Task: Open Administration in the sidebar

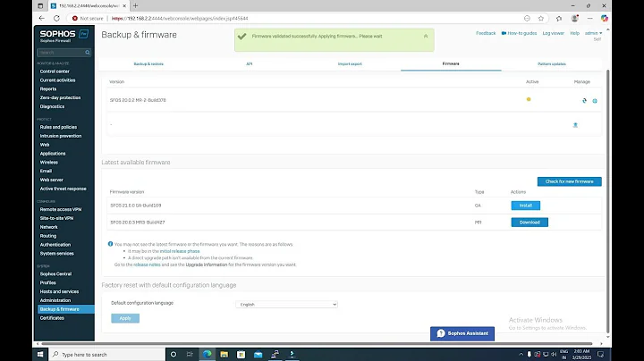Action: coord(55,300)
